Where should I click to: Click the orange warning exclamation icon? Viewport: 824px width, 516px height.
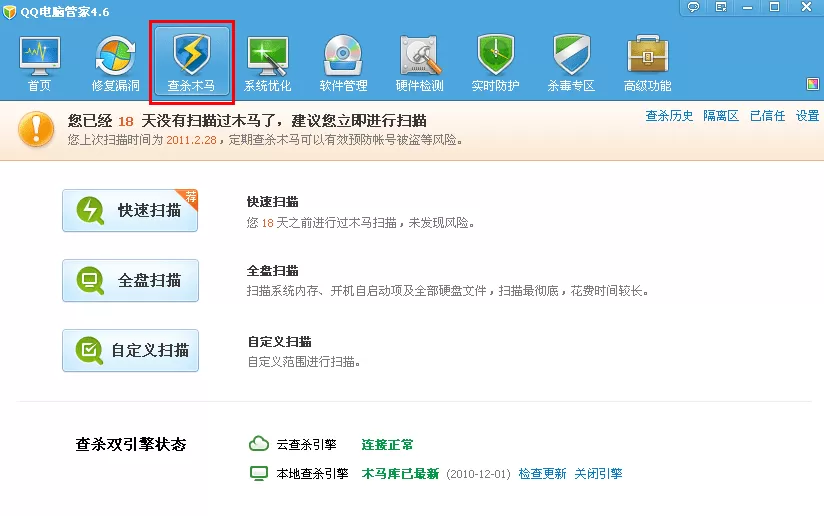click(36, 129)
